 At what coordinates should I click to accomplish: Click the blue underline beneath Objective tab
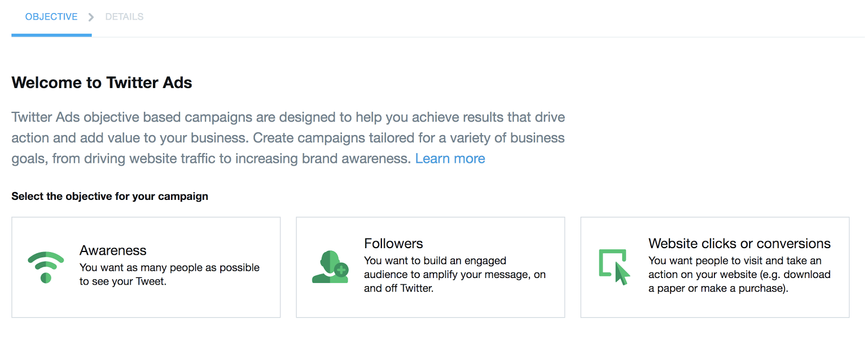click(52, 35)
